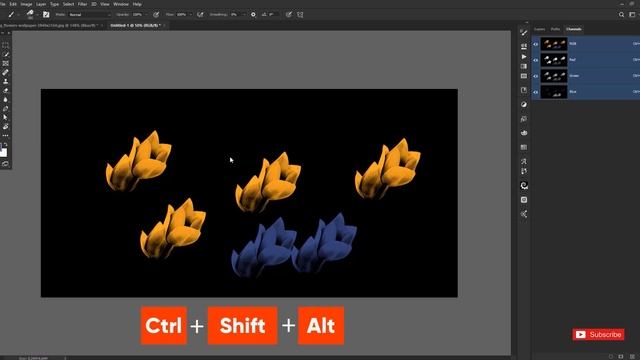Open the Type menu

point(54,4)
